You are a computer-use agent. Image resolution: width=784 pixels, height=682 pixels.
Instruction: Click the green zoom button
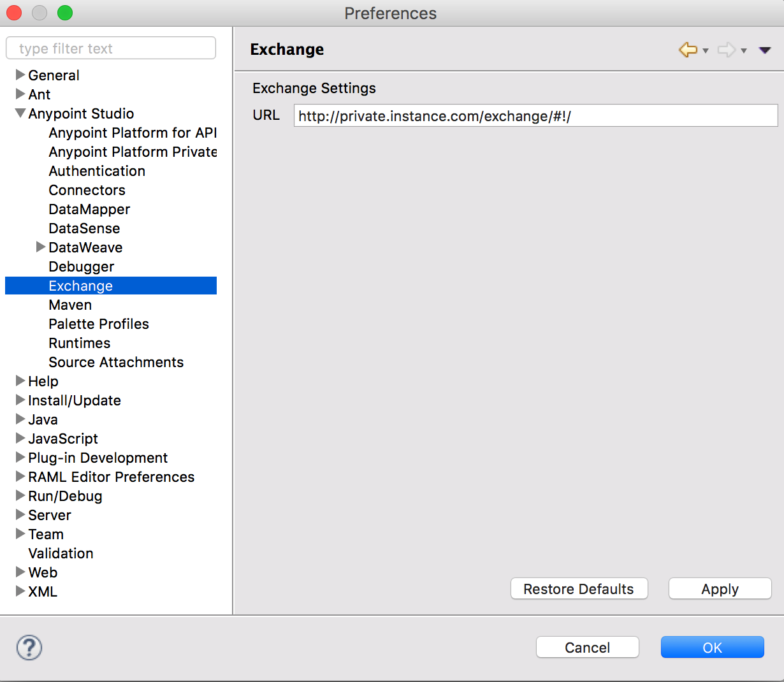64,12
